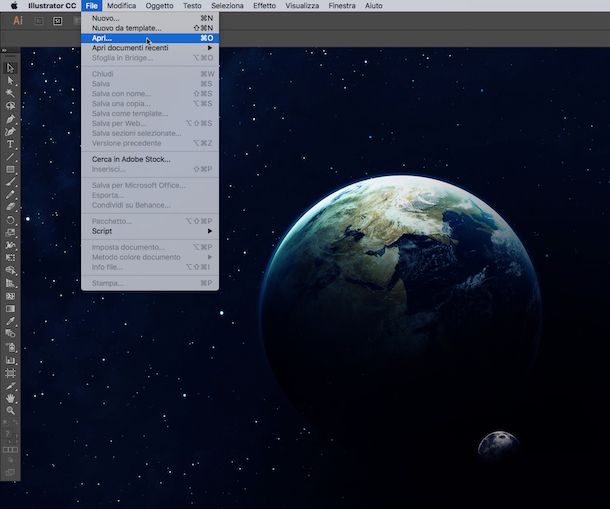Select the Eraser tool
Viewport: 610px width, 509px height.
(10, 207)
